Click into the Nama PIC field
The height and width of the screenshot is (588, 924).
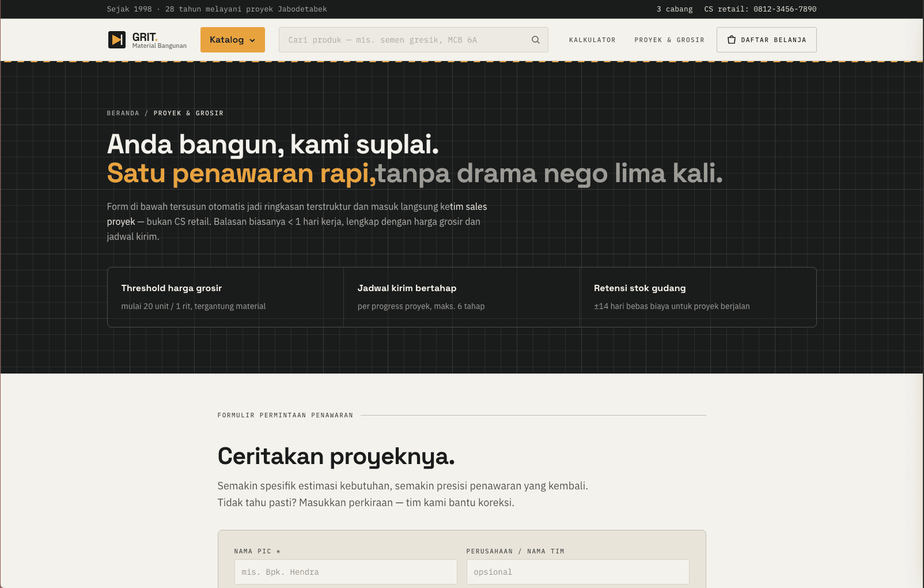point(346,572)
